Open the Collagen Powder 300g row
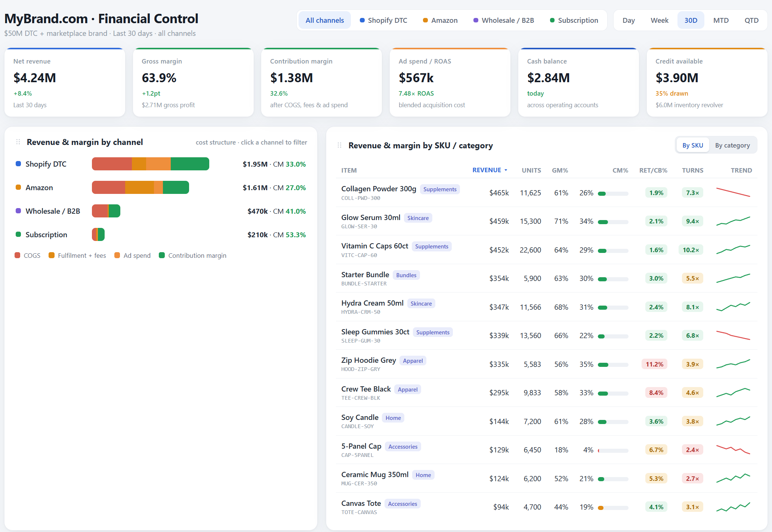The height and width of the screenshot is (532, 772). tap(547, 193)
